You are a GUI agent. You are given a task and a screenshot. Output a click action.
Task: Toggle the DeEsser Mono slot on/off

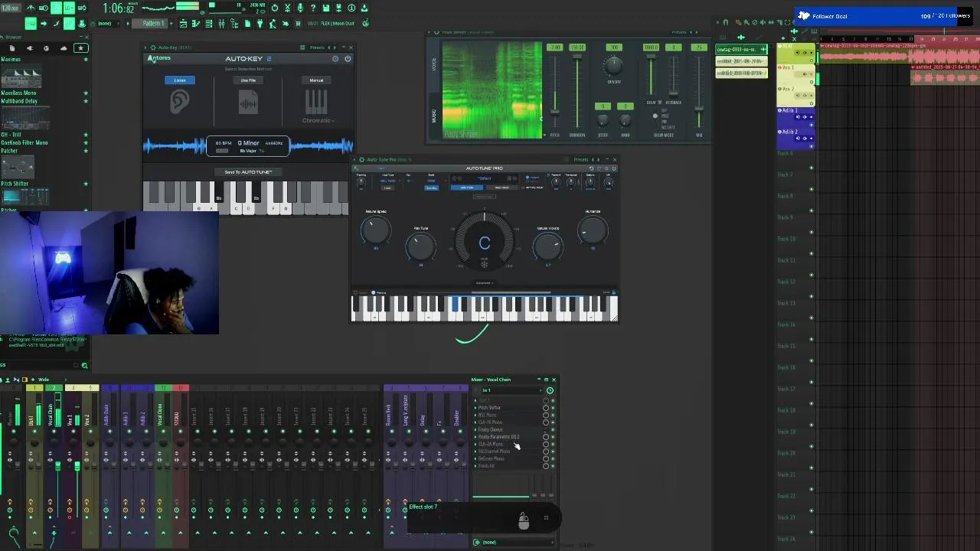click(553, 458)
